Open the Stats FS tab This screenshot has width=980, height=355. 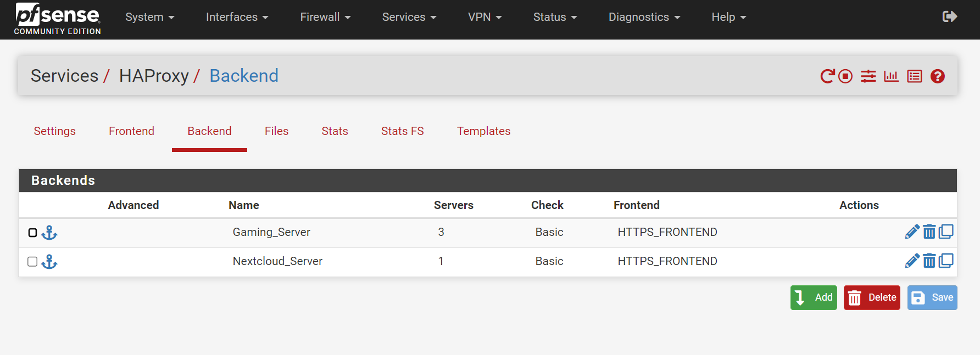(x=402, y=131)
